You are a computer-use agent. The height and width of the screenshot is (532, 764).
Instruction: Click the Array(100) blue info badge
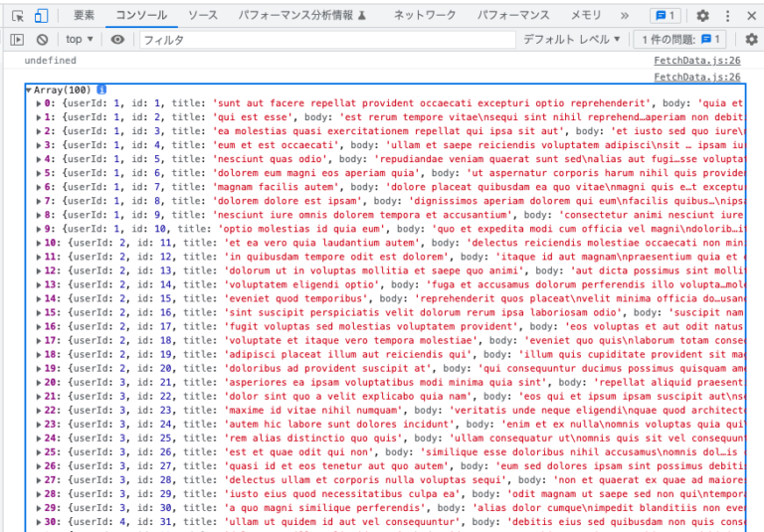[101, 89]
